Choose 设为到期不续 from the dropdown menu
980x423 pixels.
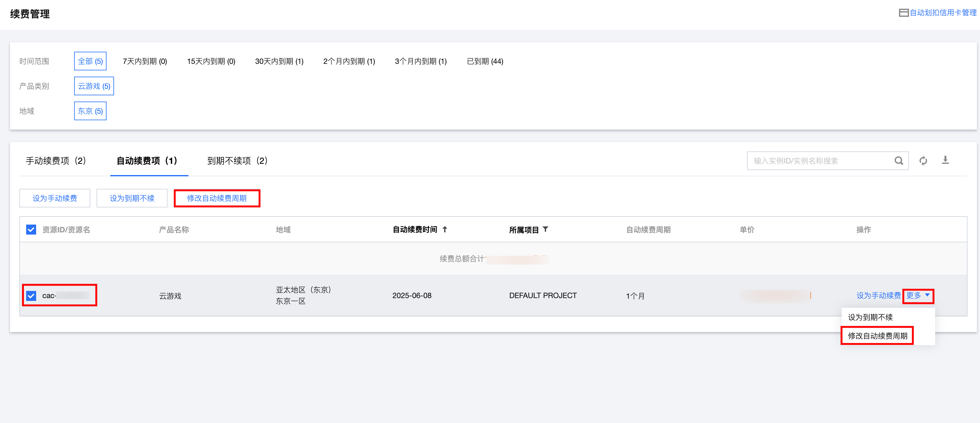click(870, 317)
